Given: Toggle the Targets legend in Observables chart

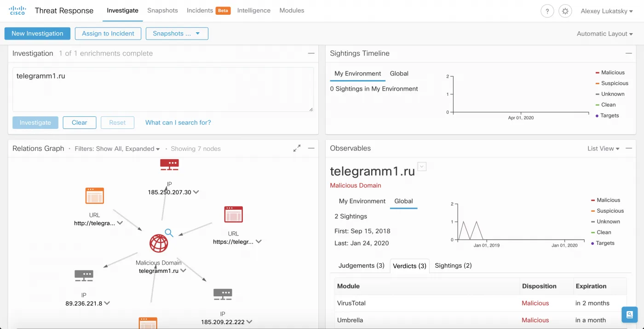Looking at the screenshot, I should [603, 243].
